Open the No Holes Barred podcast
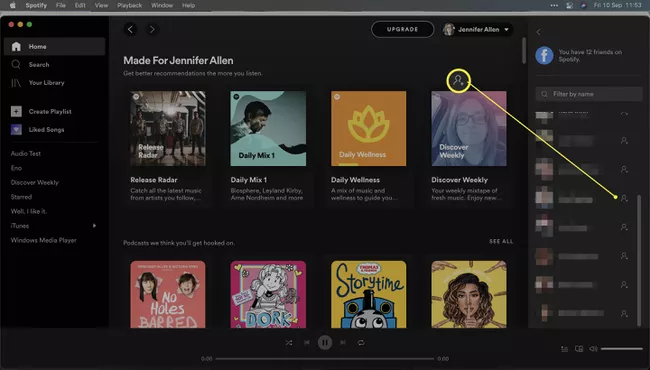The height and width of the screenshot is (370, 650). point(168,294)
